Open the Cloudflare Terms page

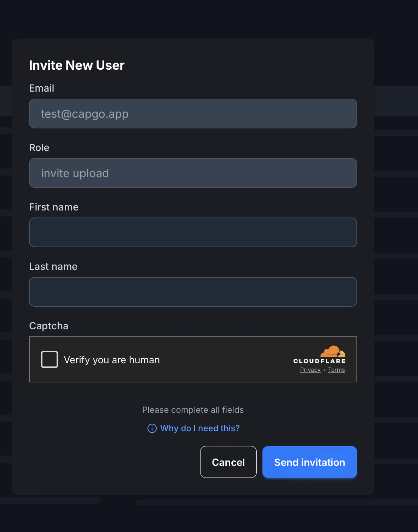(x=336, y=370)
